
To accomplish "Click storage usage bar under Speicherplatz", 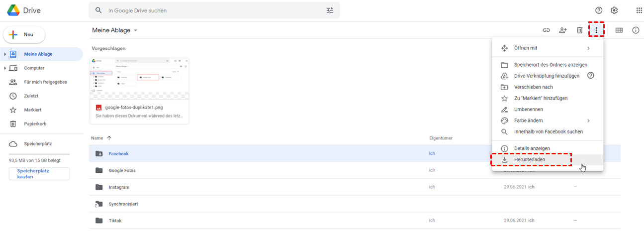I will 39,154.
